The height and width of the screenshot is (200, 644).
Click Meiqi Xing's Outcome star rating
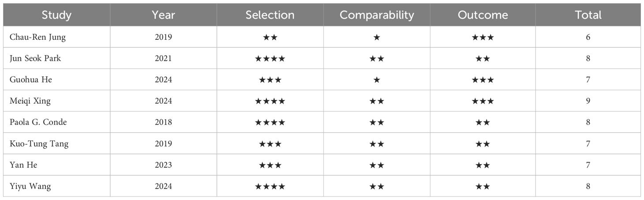coord(483,101)
